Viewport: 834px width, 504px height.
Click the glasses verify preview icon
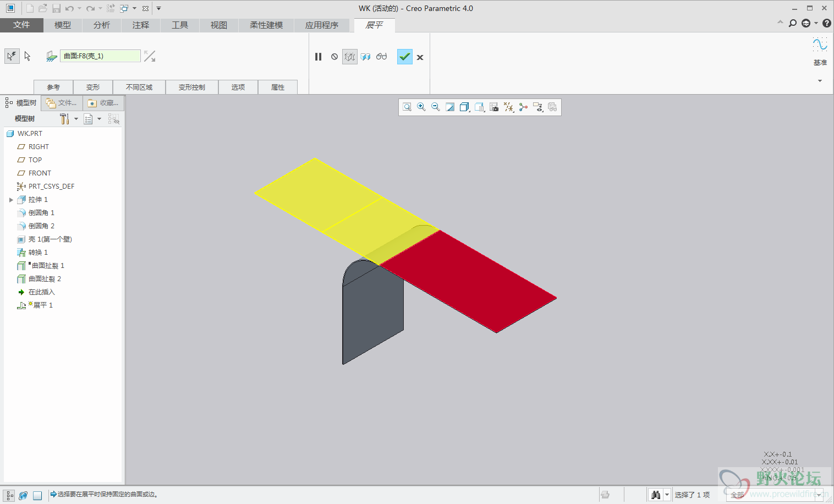tap(381, 57)
